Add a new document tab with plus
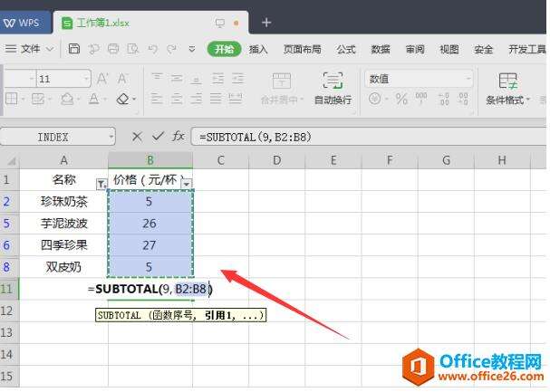Viewport: 550px width, 392px height. pyautogui.click(x=265, y=22)
